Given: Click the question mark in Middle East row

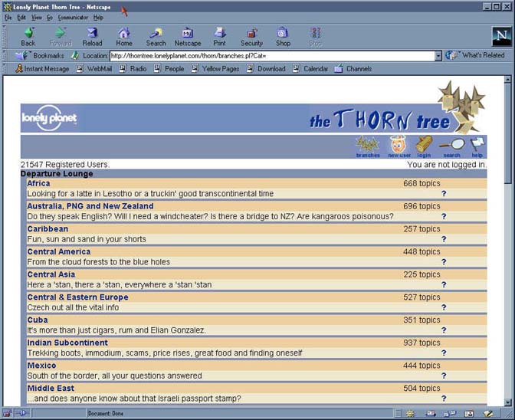Looking at the screenshot, I should [444, 399].
